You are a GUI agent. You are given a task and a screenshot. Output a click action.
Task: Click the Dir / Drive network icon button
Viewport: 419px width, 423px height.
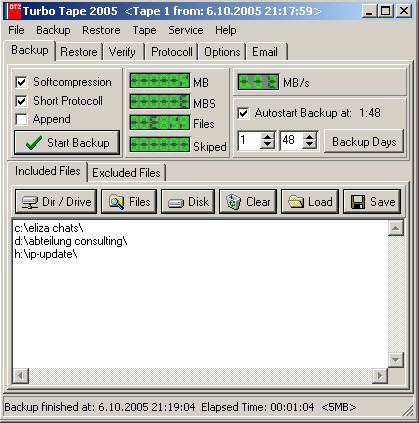(x=30, y=202)
